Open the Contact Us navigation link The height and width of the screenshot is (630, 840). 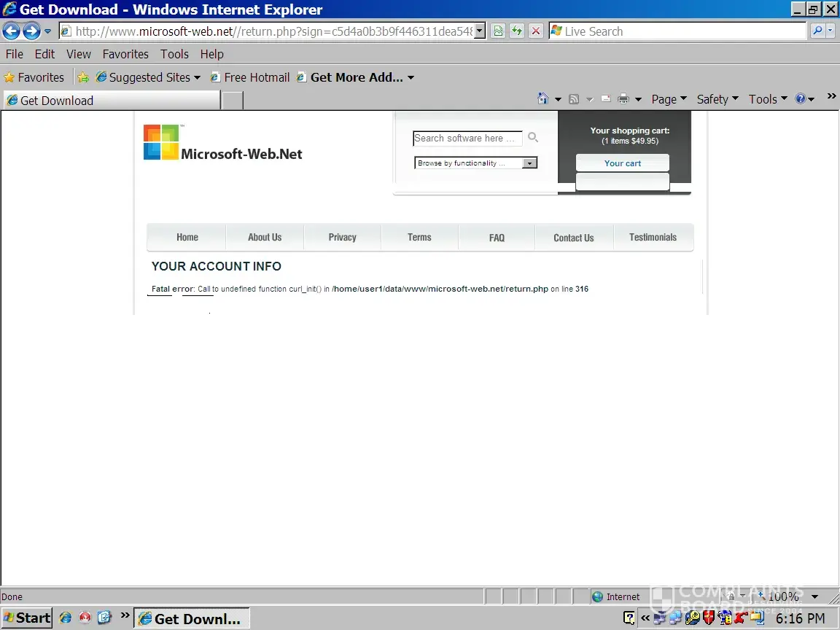573,238
